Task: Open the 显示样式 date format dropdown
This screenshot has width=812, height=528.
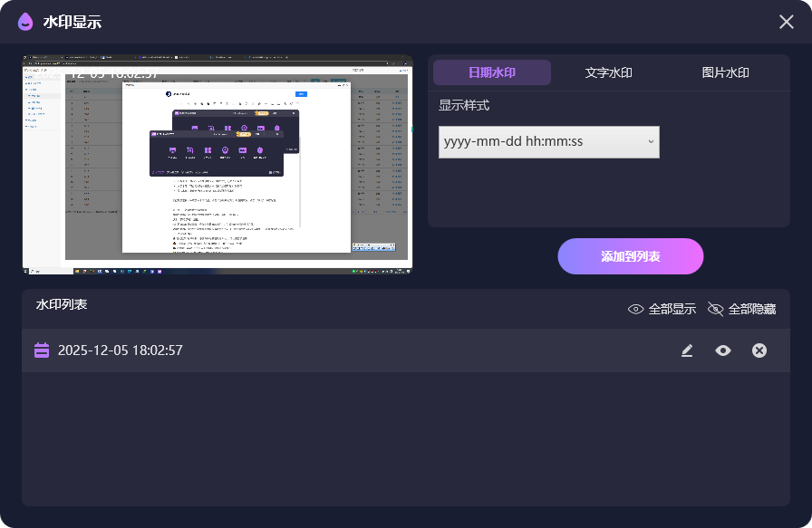Action: click(548, 142)
